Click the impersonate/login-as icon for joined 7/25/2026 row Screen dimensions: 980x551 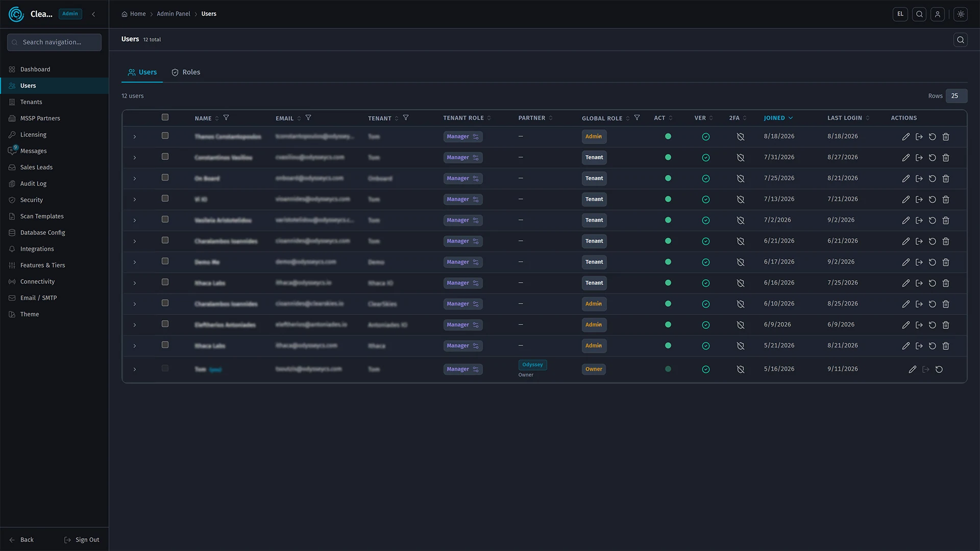(919, 179)
